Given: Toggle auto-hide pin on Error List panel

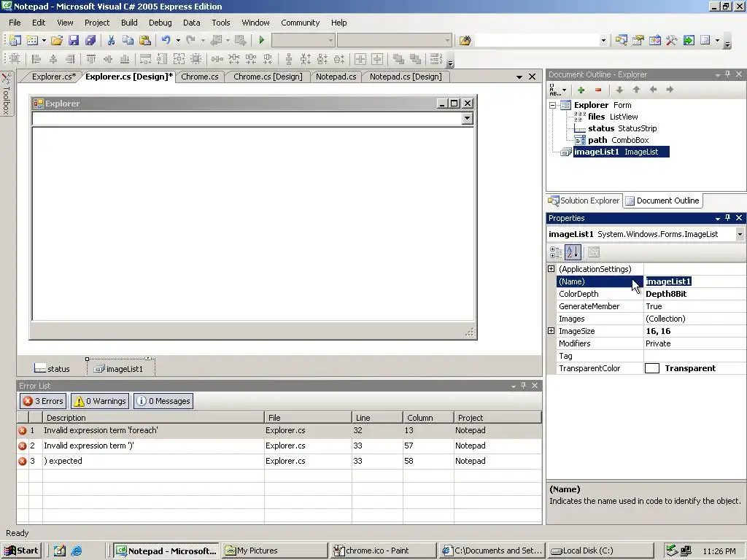Looking at the screenshot, I should pos(524,386).
